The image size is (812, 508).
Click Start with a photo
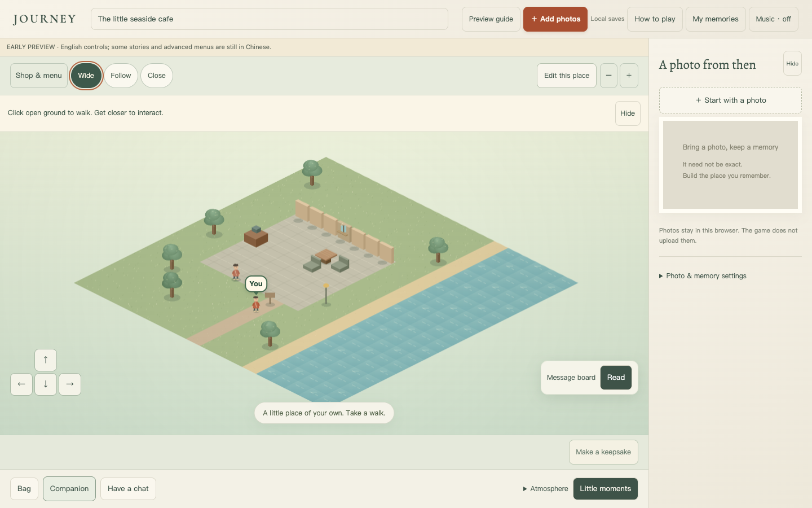(x=730, y=100)
